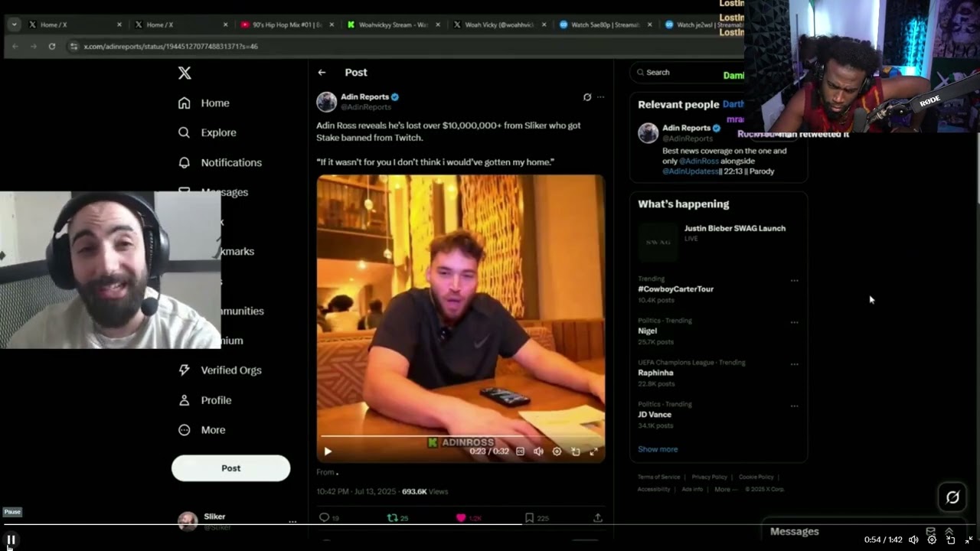Click the Explore magnifier icon

184,132
